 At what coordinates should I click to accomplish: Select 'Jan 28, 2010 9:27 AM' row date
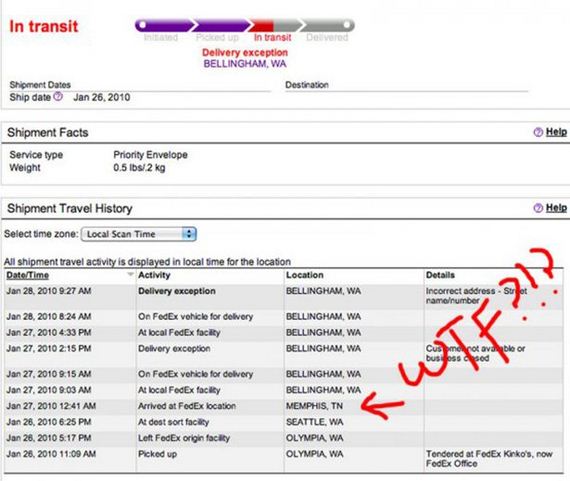tap(49, 291)
